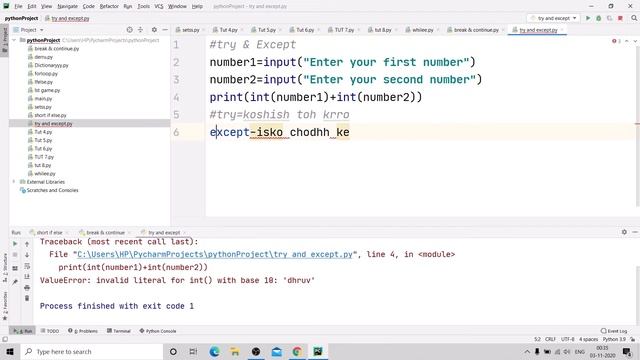Clear all Run console output trash icon
This screenshot has width=640, height=360.
27,298
